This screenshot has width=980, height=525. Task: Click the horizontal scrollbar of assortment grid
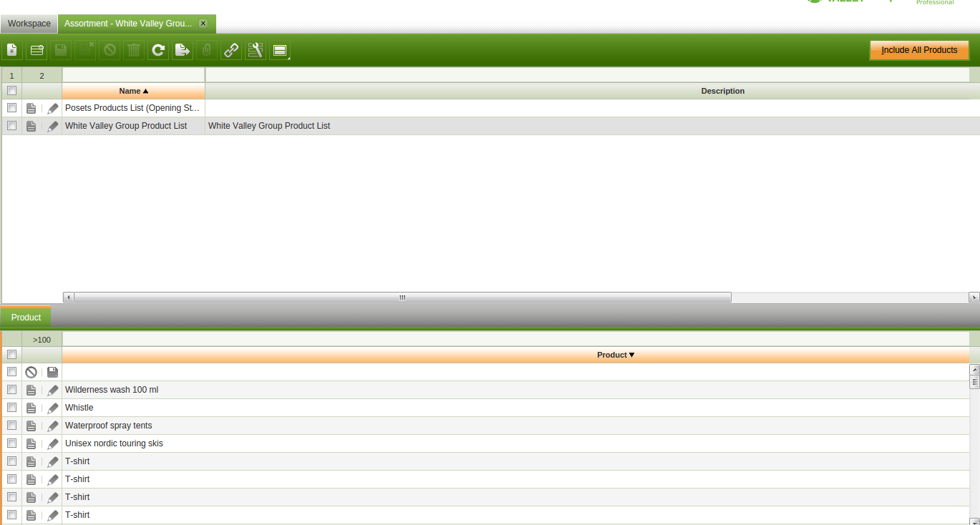[x=402, y=297]
